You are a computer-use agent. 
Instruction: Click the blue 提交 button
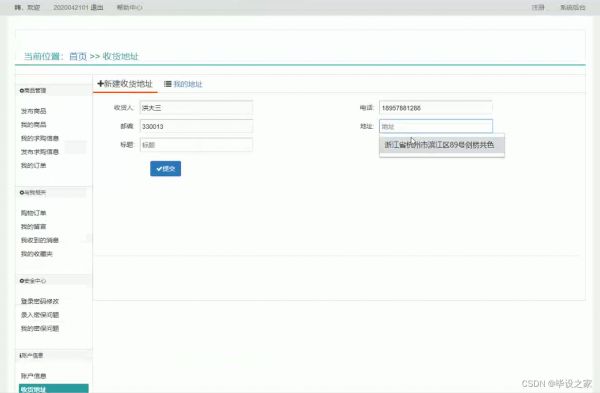[165, 169]
